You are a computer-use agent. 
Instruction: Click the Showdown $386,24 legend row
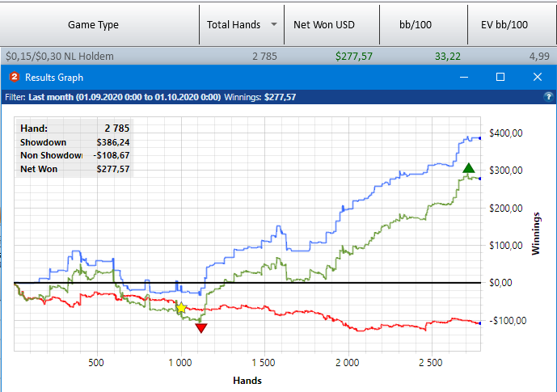74,142
